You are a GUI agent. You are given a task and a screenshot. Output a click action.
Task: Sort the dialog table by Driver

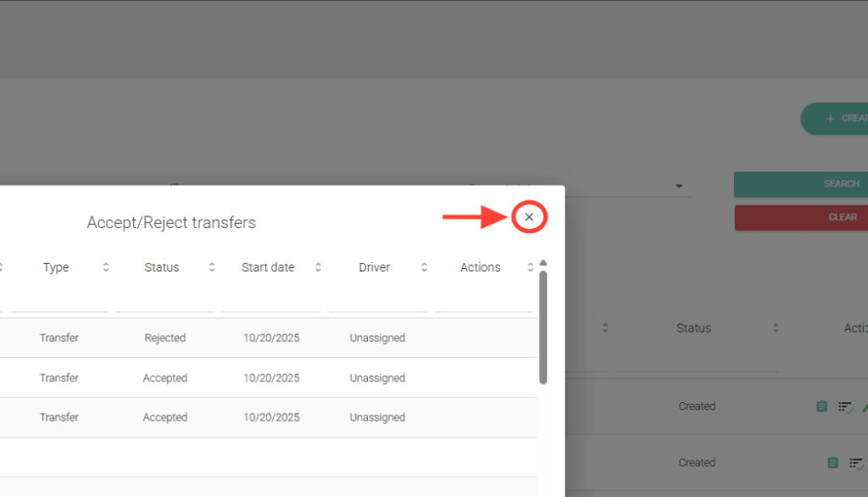[424, 267]
